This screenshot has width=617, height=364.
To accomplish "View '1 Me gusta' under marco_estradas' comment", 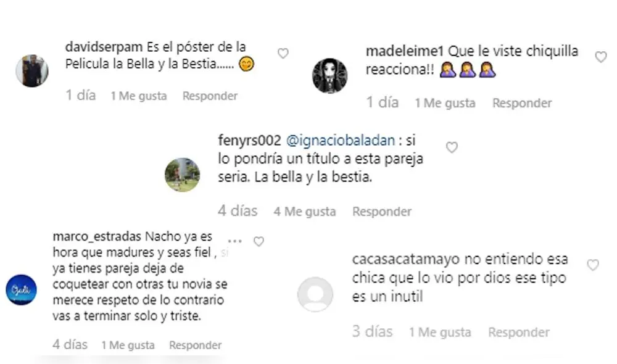I will pos(127,345).
